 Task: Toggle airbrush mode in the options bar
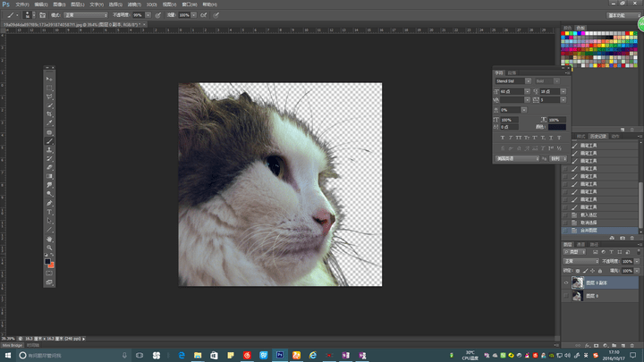tap(203, 15)
